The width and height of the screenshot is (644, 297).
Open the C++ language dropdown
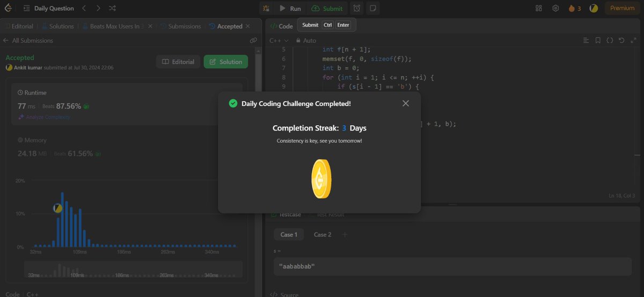(x=279, y=40)
